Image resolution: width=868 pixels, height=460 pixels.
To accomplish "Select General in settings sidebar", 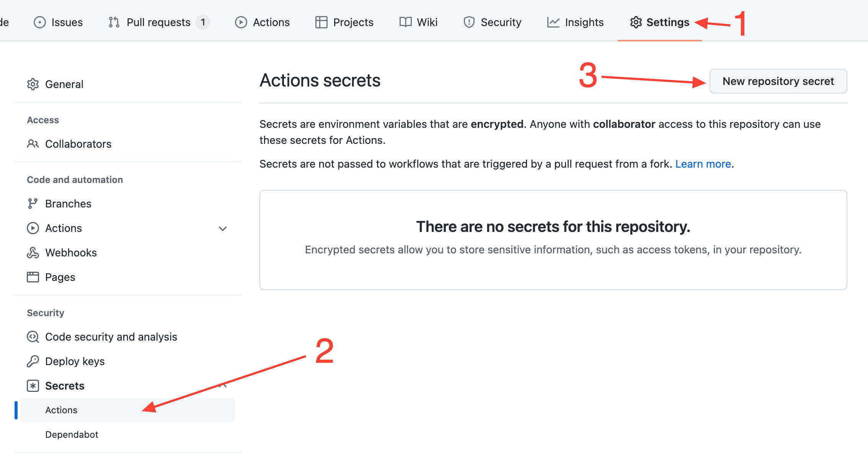I will click(x=63, y=84).
